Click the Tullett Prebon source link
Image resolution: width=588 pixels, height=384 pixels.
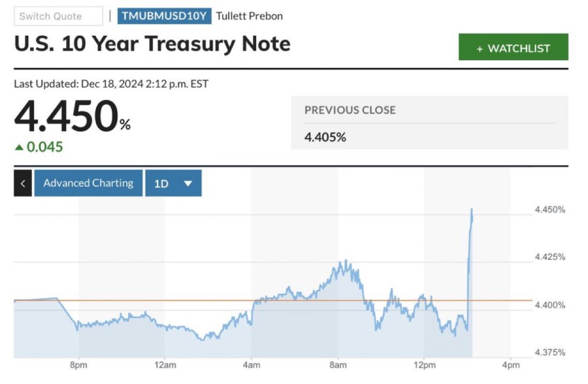249,16
